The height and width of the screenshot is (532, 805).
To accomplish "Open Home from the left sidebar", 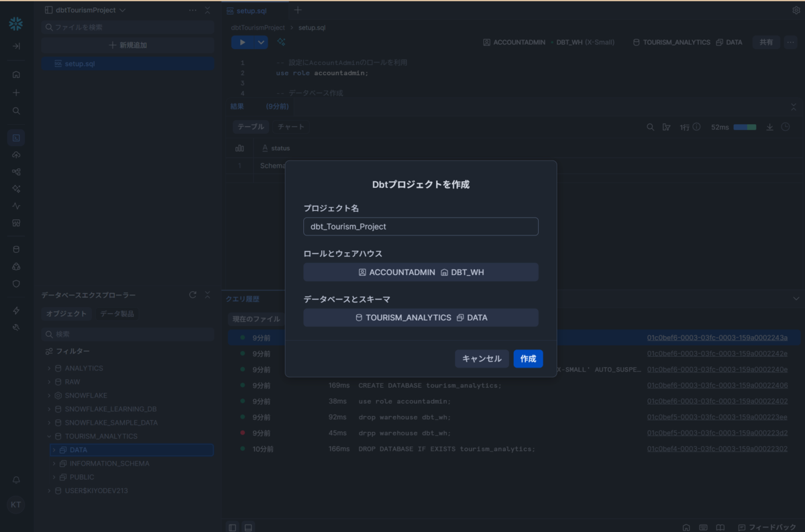I will [16, 74].
